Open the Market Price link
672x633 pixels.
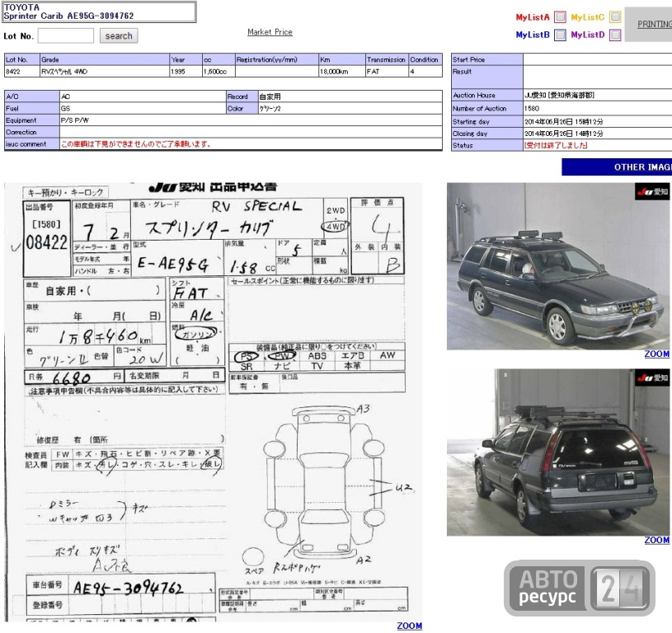click(270, 32)
